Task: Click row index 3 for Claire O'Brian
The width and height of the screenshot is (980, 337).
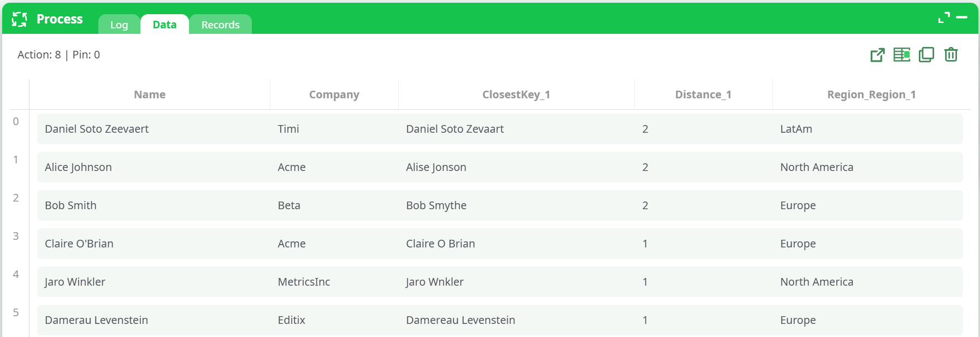Action: click(x=16, y=236)
